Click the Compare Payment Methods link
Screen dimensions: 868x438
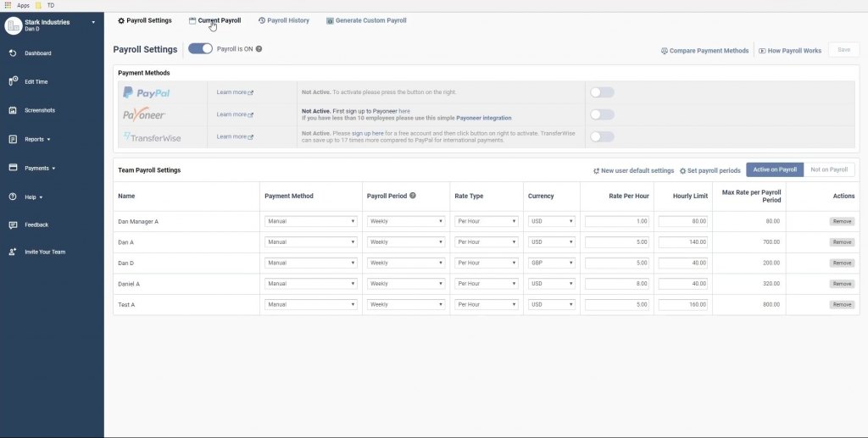[x=704, y=51]
